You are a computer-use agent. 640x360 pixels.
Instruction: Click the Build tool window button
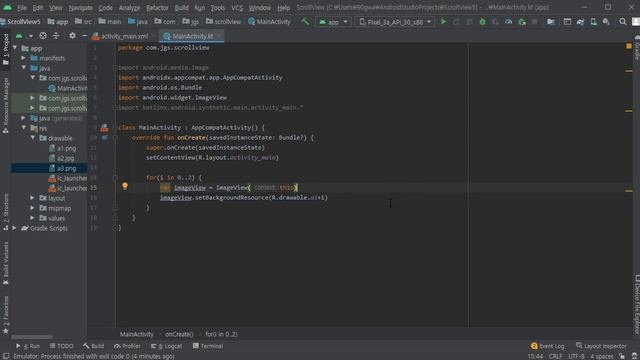pyautogui.click(x=93, y=346)
